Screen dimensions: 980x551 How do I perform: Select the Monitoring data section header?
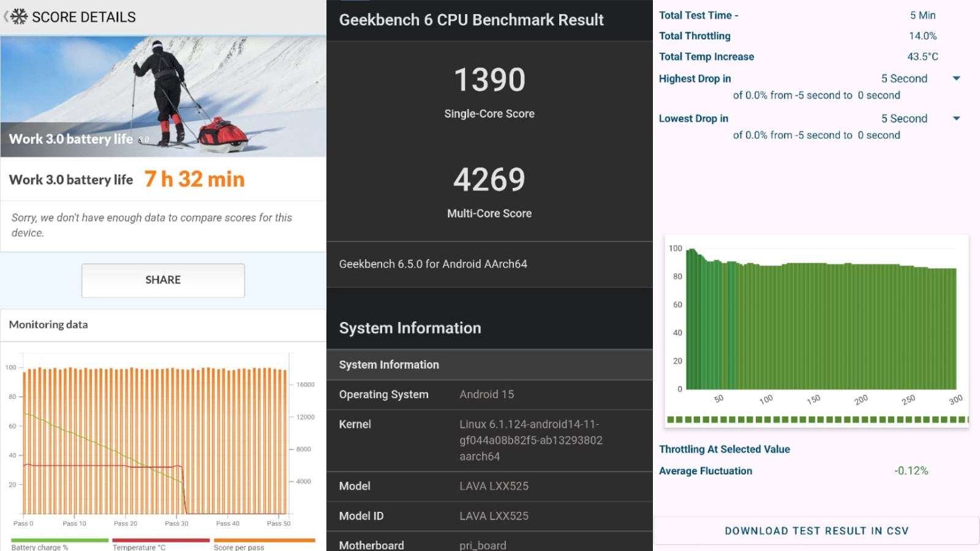pos(48,325)
